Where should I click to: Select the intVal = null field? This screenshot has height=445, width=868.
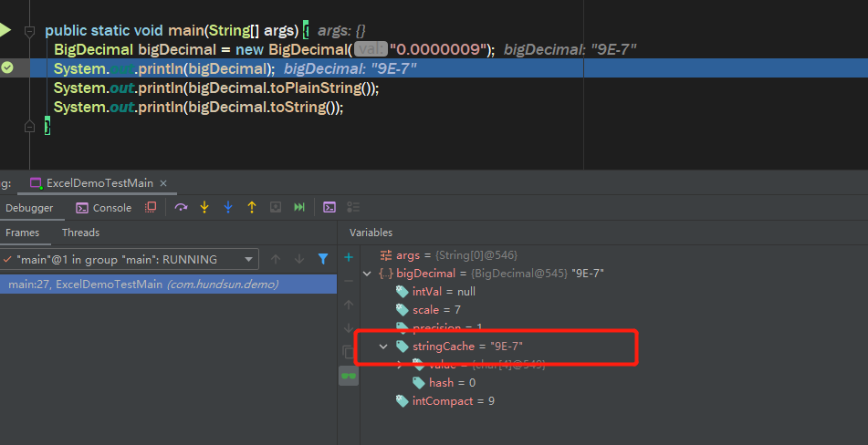[x=435, y=291]
